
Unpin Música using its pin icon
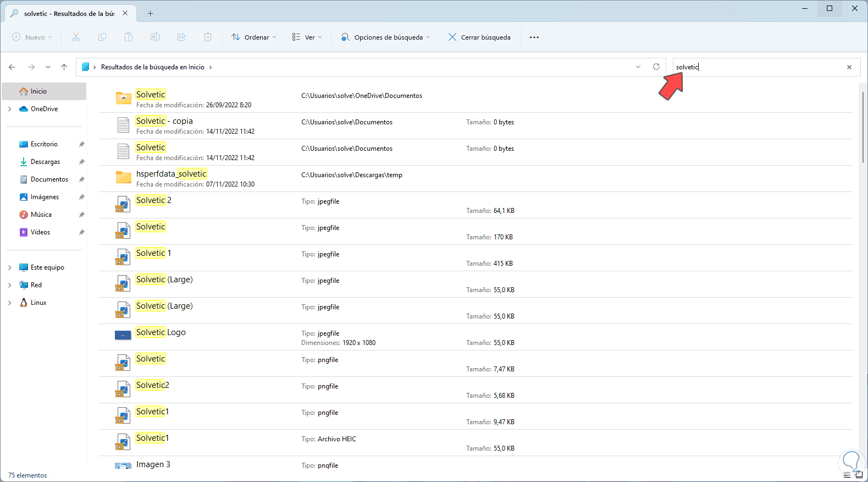(x=81, y=215)
